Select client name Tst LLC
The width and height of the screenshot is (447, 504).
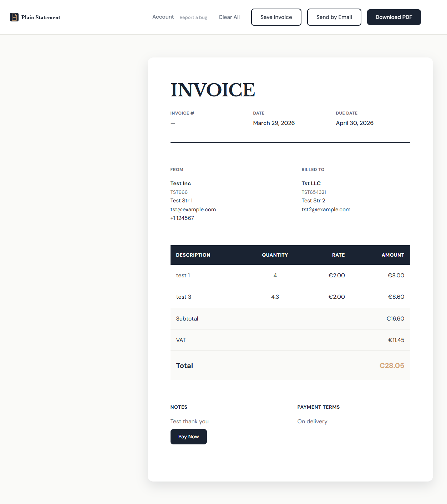(x=311, y=183)
